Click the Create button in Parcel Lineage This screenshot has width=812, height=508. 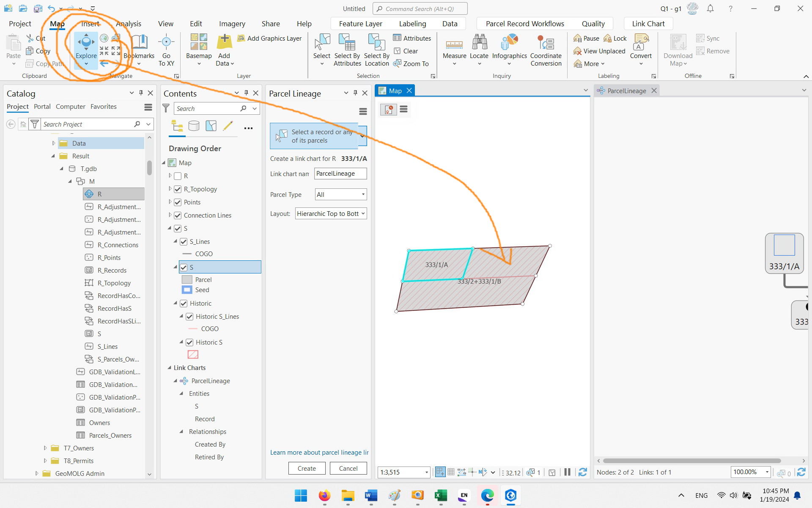306,468
